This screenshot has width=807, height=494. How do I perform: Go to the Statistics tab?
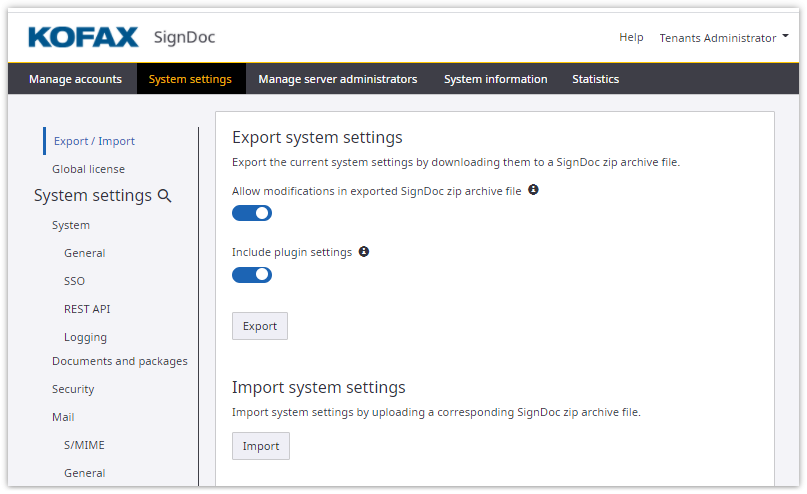[595, 79]
